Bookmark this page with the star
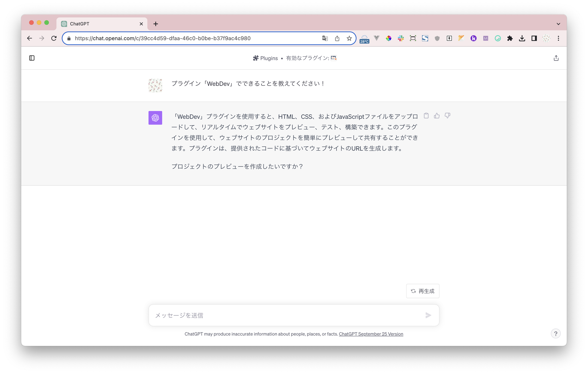The image size is (588, 374). coord(349,38)
